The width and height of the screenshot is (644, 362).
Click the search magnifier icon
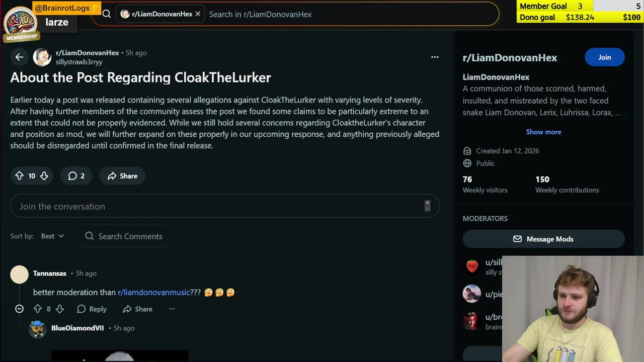107,14
